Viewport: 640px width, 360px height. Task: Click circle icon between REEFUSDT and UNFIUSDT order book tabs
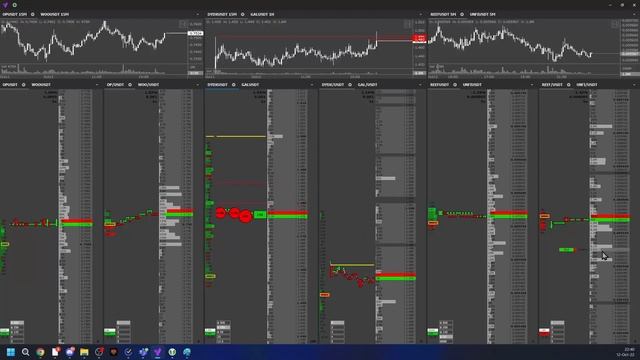[x=455, y=85]
